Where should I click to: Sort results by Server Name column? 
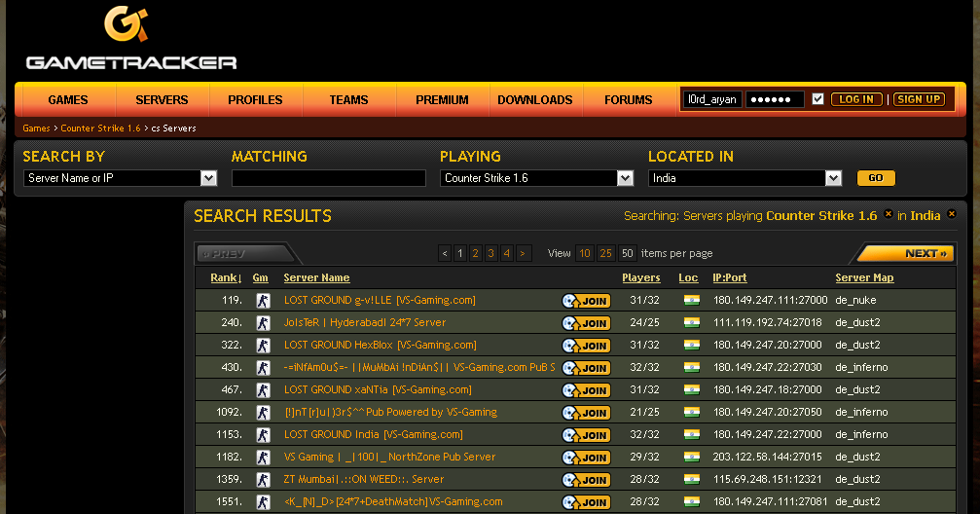(316, 277)
